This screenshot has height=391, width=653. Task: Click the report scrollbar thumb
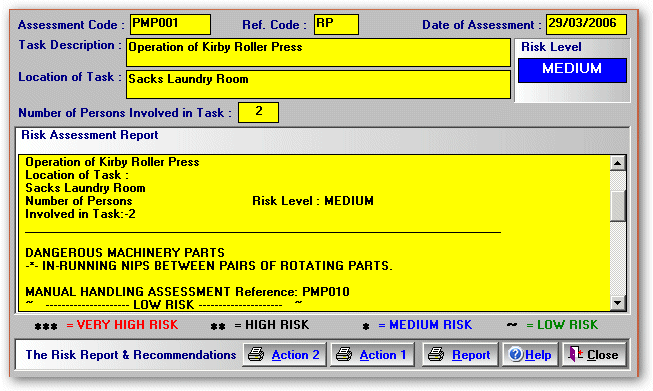[x=618, y=206]
